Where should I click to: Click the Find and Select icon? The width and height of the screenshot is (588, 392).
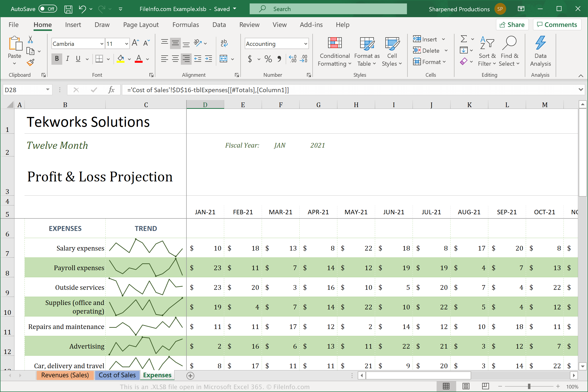[x=509, y=52]
